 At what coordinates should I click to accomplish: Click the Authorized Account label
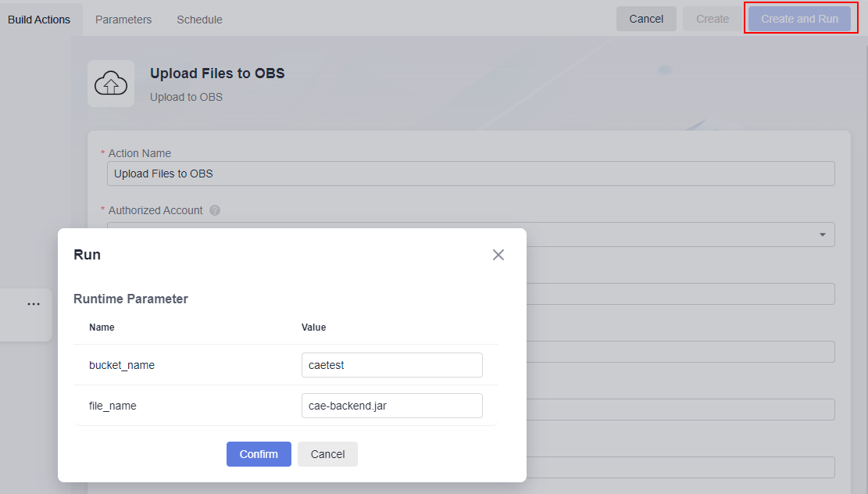click(155, 210)
